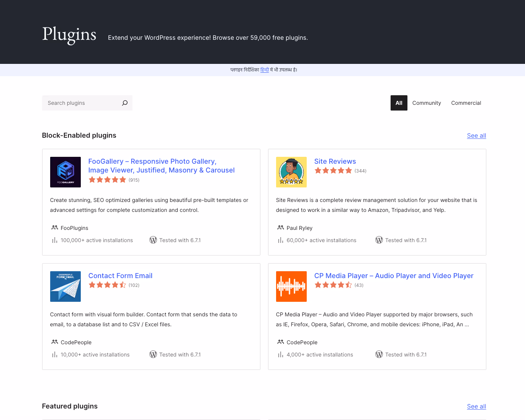Click the Block-Enabled plugins heading

pyautogui.click(x=79, y=135)
